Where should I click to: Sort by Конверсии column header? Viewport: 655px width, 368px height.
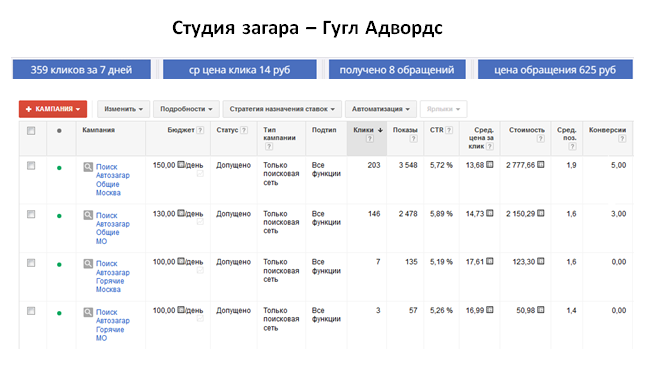pos(607,130)
